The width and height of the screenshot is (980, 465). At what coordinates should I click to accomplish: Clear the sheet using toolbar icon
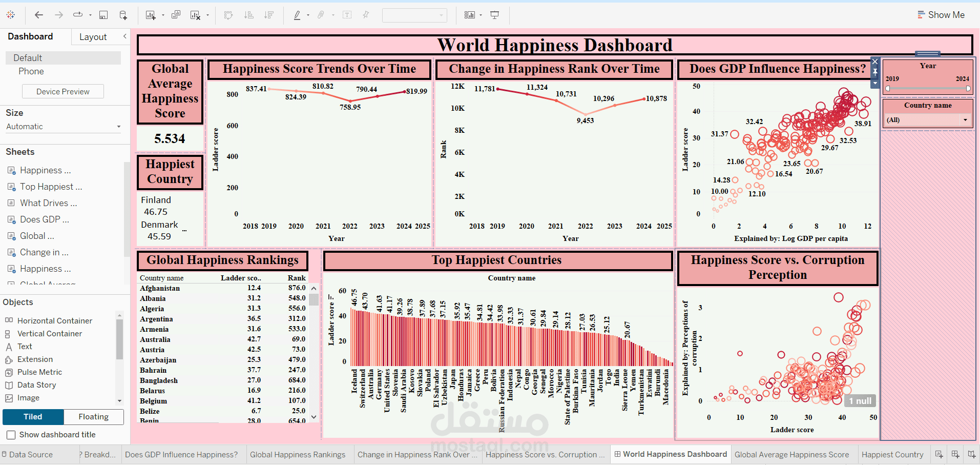pyautogui.click(x=195, y=15)
